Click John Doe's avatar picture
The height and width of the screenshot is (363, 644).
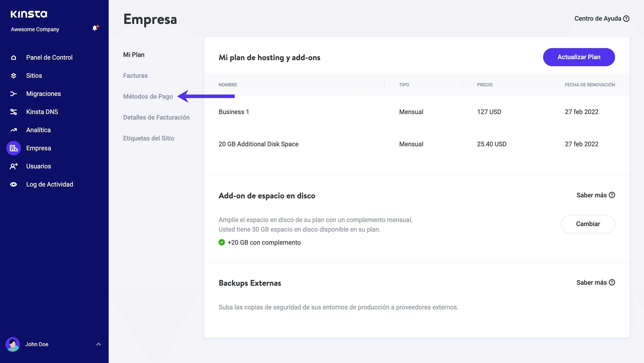pyautogui.click(x=13, y=344)
